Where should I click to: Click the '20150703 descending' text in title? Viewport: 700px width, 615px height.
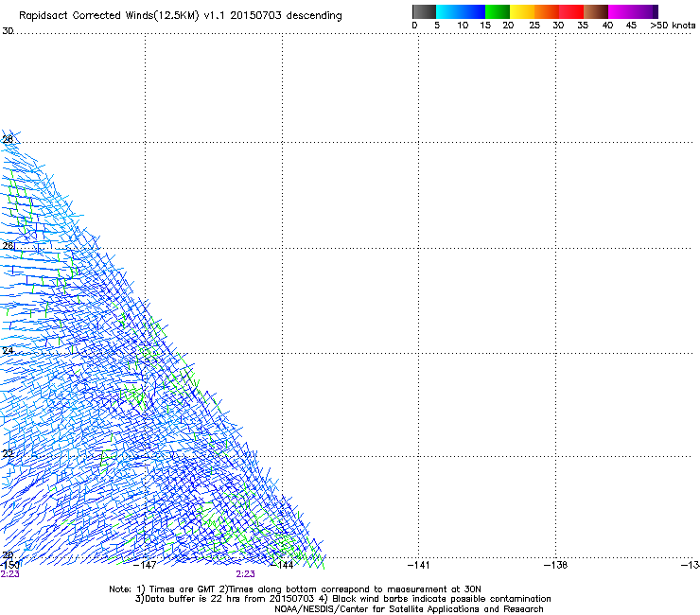tap(287, 16)
